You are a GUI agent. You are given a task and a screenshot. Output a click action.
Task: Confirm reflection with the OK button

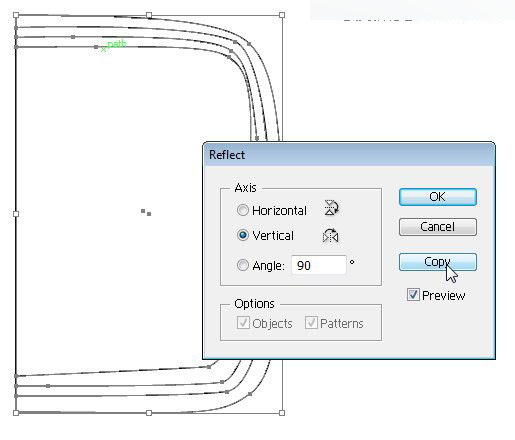click(438, 197)
